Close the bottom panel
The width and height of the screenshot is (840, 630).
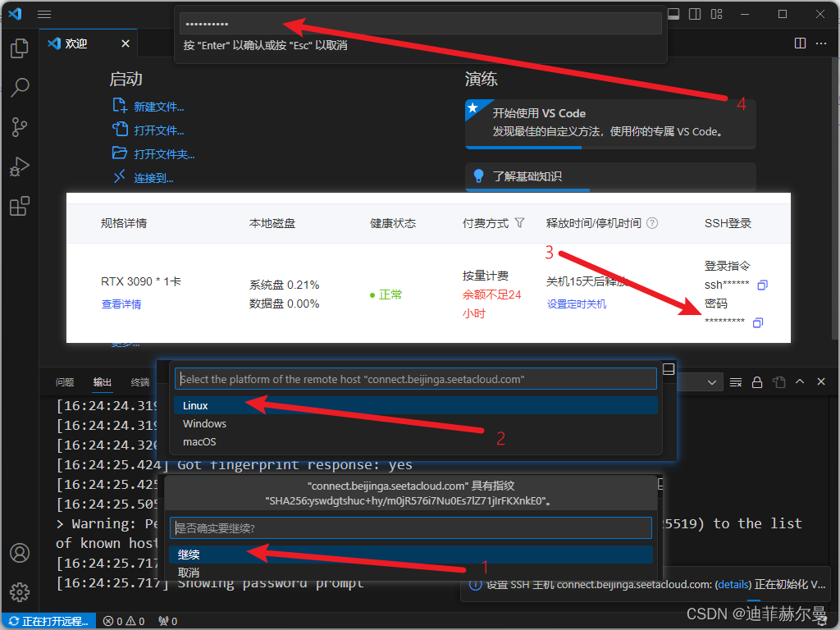(x=820, y=381)
